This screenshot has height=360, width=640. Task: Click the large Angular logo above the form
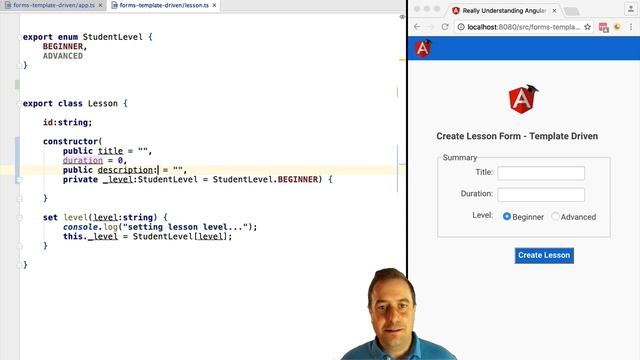[523, 99]
